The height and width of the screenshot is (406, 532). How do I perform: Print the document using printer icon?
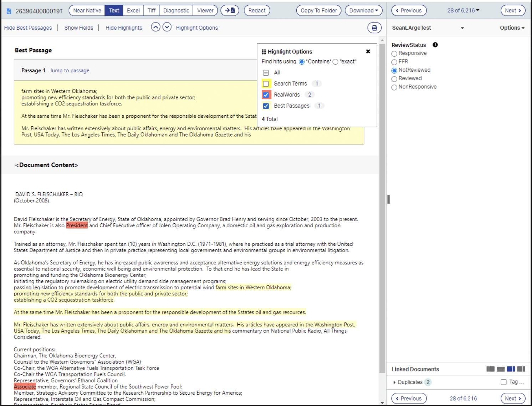pyautogui.click(x=374, y=28)
